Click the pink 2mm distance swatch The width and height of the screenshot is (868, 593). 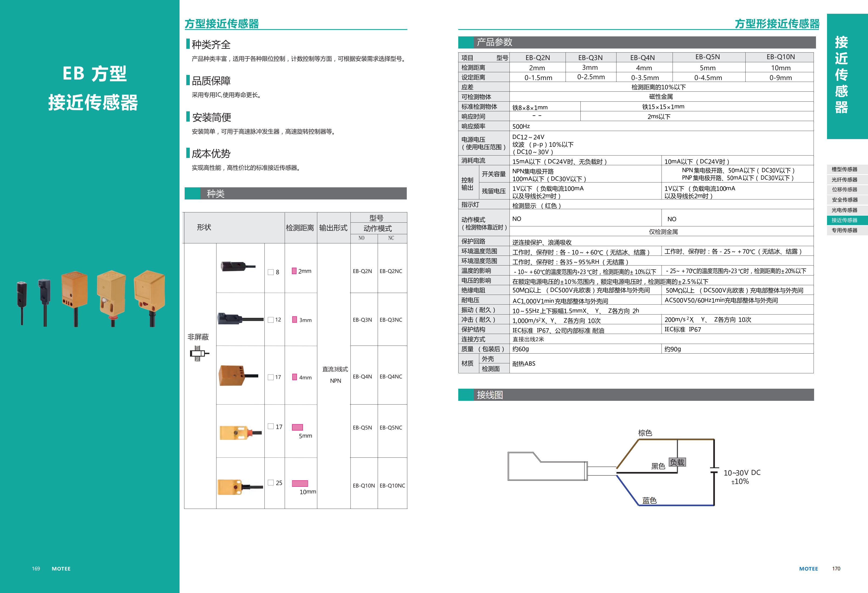(x=294, y=271)
